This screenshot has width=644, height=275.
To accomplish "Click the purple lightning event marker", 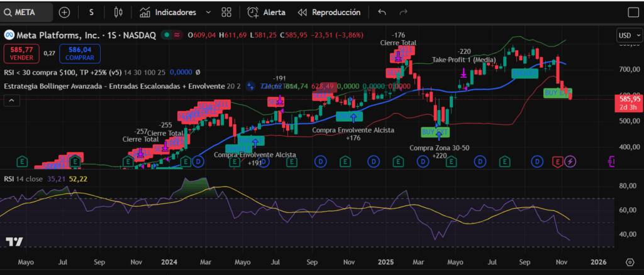I will pos(570,161).
